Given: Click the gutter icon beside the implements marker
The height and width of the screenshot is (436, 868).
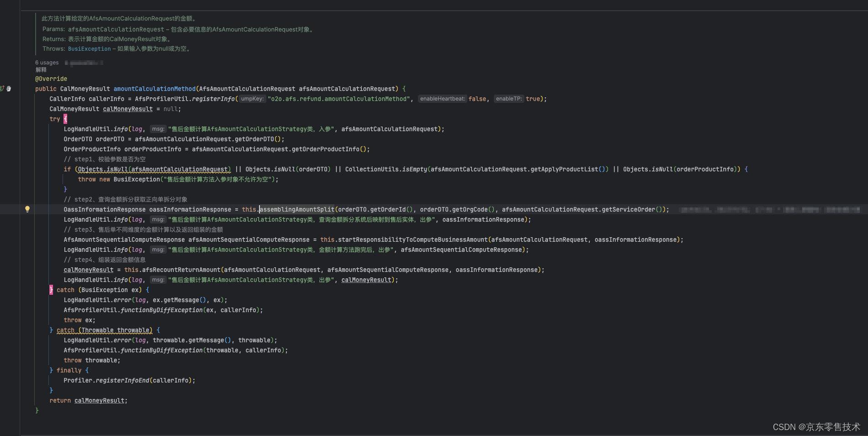Looking at the screenshot, I should (9, 89).
